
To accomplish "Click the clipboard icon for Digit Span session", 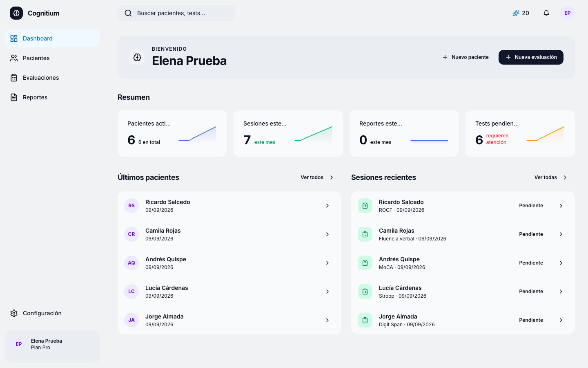I will tap(365, 320).
